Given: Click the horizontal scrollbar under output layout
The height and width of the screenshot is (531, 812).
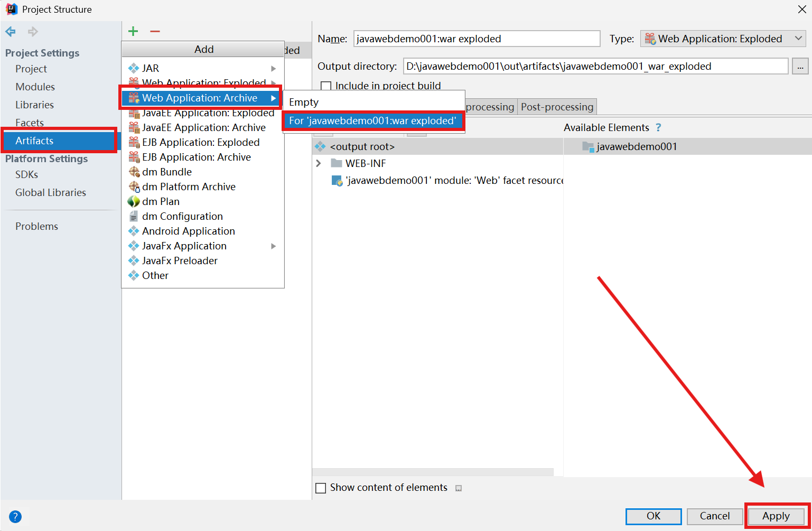Looking at the screenshot, I should click(433, 471).
